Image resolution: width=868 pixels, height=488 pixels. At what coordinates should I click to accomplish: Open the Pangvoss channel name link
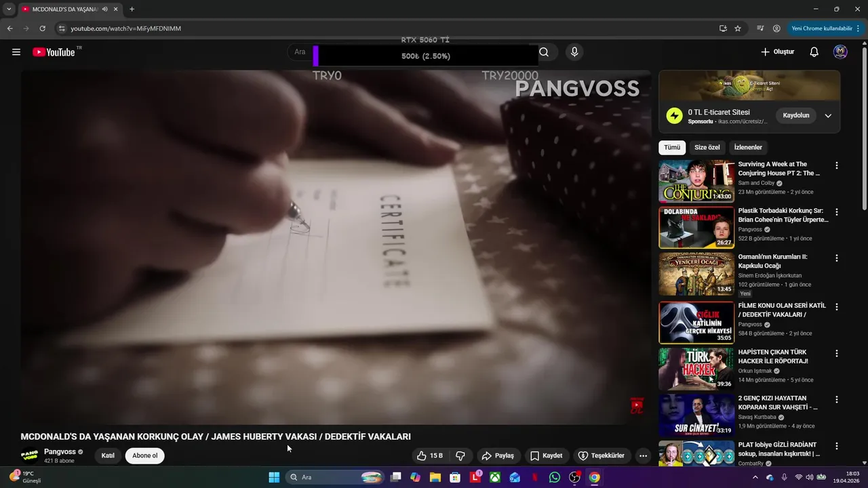(x=60, y=452)
